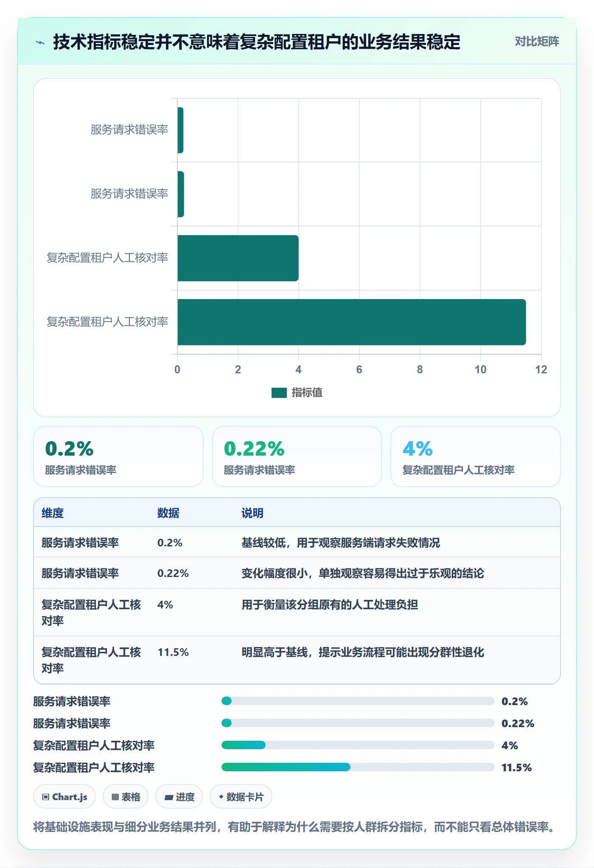Click the bar icon in the 进度 tag
Screen dimensions: 594x868
point(168,798)
